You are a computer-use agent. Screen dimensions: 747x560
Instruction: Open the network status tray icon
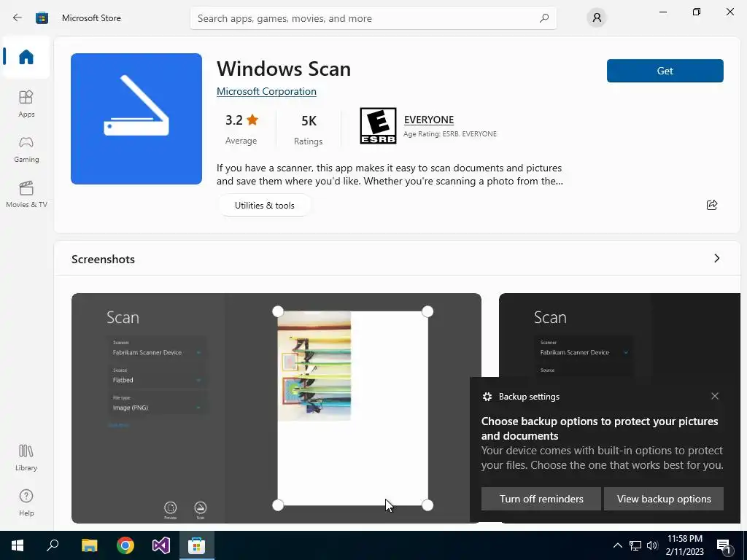(635, 545)
